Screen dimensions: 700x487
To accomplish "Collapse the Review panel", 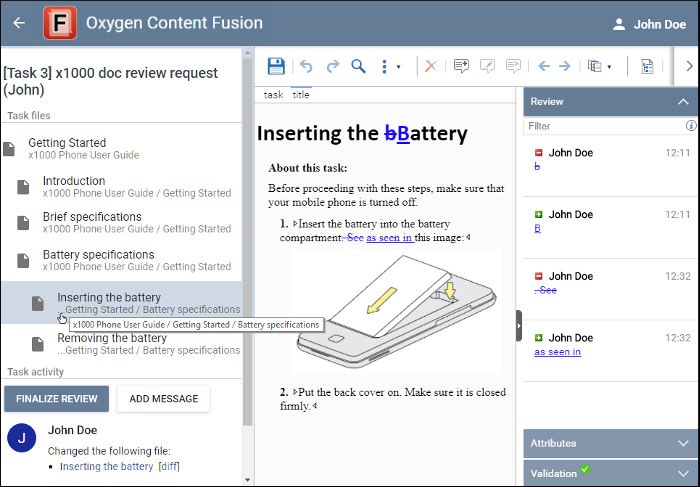I will coord(683,102).
